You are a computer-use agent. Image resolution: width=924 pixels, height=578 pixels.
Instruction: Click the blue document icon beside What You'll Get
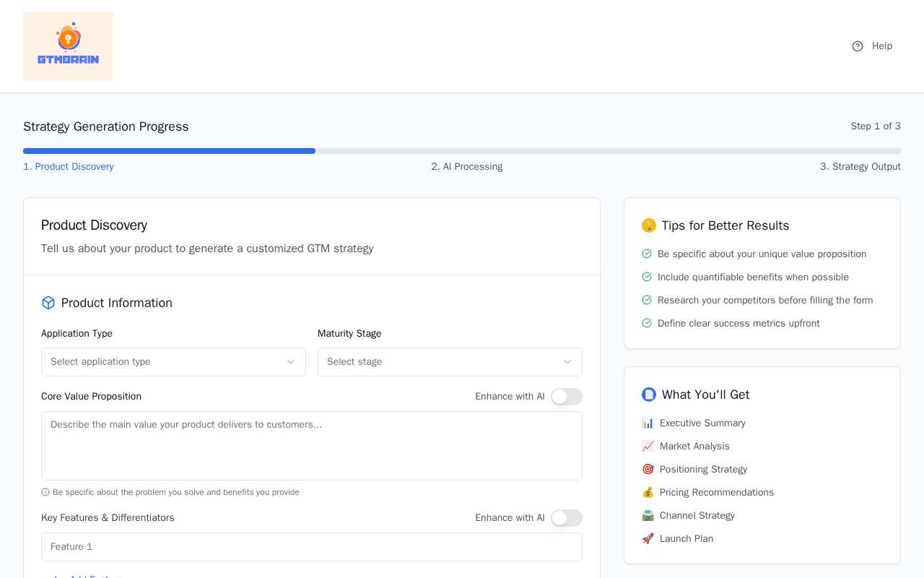click(x=649, y=394)
